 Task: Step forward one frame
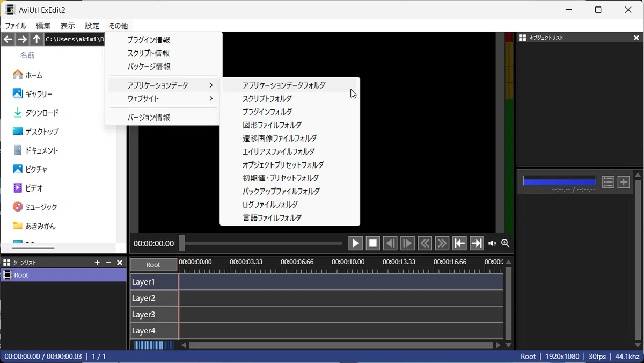(x=407, y=243)
